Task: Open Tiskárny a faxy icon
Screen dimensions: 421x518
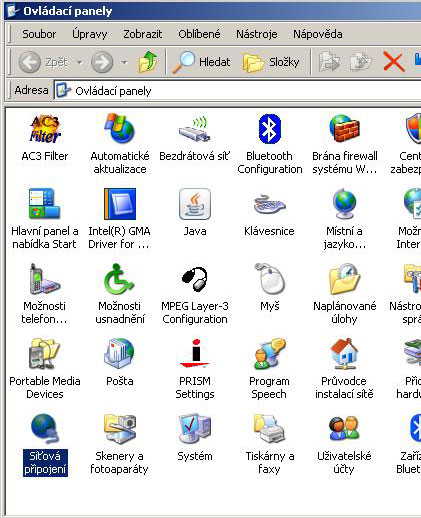Action: coord(270,429)
